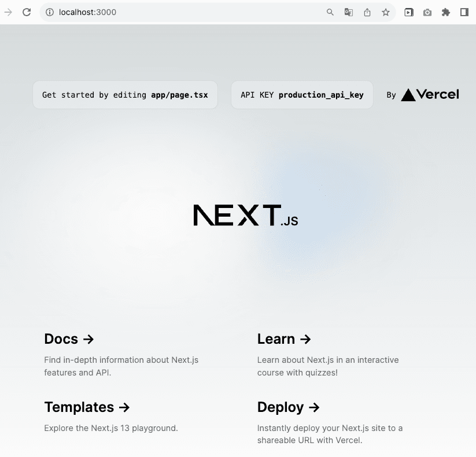Open the extensions puzzle icon

446,12
